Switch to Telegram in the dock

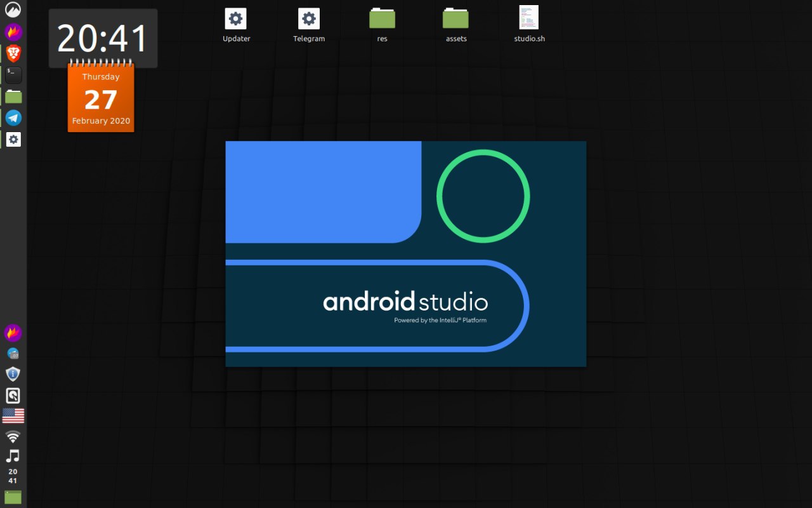point(13,117)
